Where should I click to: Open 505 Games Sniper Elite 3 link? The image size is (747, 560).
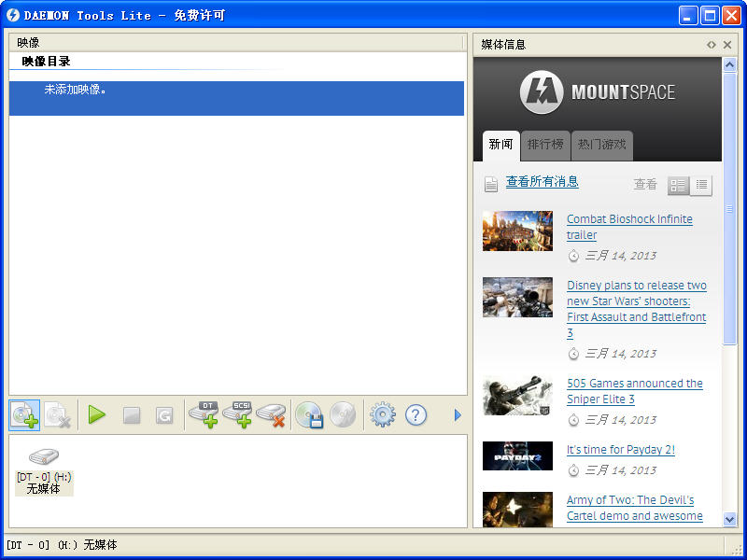tap(635, 391)
